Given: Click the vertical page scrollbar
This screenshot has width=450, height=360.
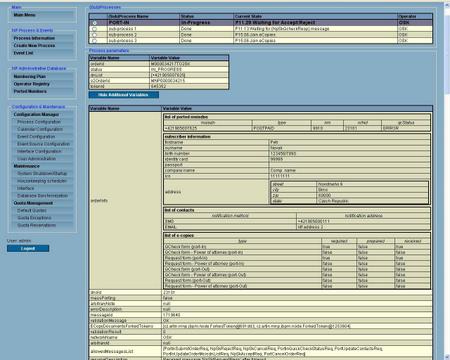Looking at the screenshot, I should pyautogui.click(x=447, y=180).
